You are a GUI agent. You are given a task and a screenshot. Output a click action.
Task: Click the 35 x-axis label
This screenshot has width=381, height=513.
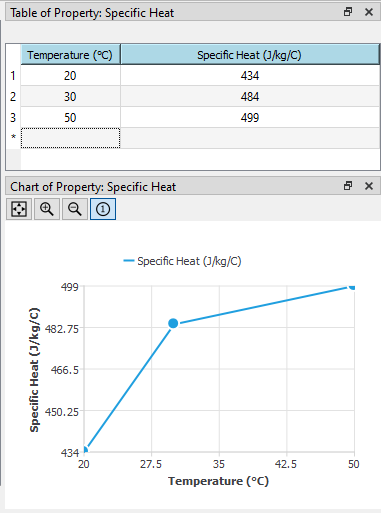click(219, 464)
